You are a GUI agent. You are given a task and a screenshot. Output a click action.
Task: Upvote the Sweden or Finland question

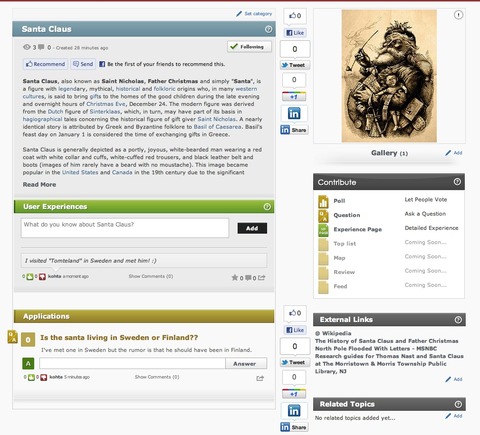pyautogui.click(x=31, y=377)
